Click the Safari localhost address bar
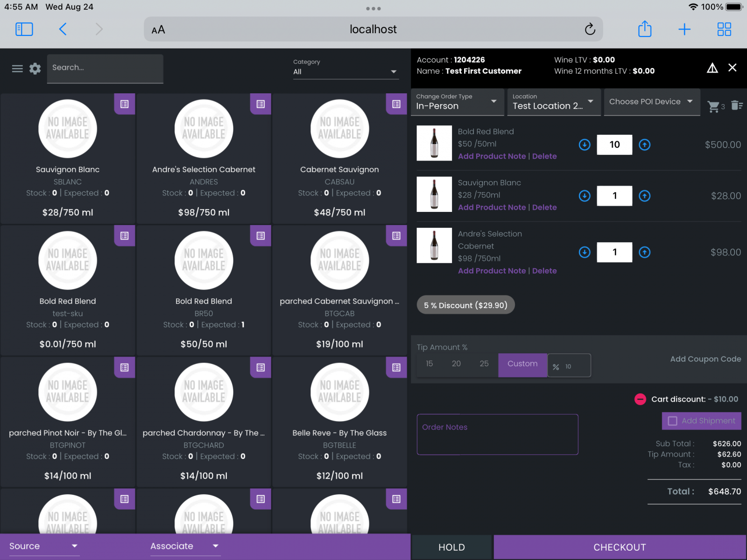747x560 pixels. 373,29
